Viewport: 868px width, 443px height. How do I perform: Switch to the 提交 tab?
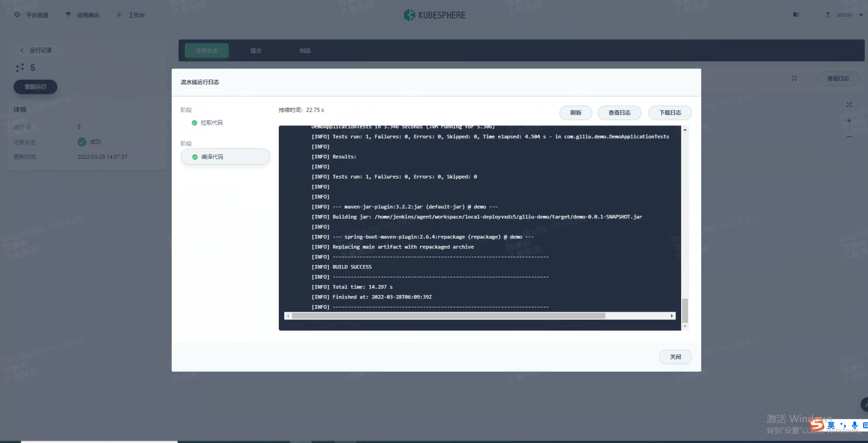coord(256,50)
